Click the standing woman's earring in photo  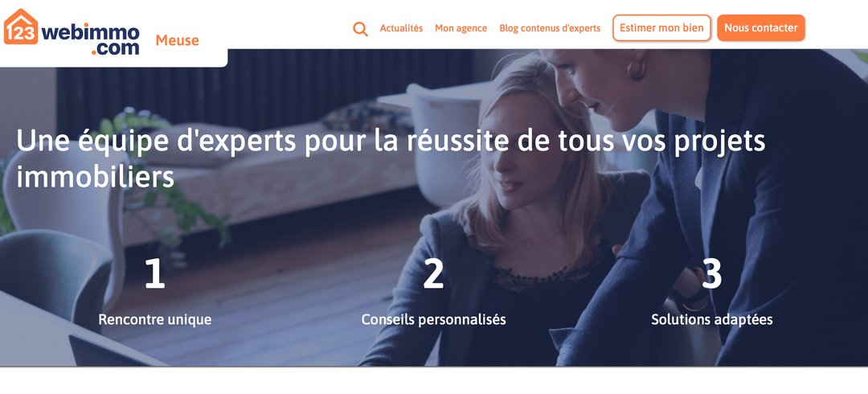click(637, 68)
